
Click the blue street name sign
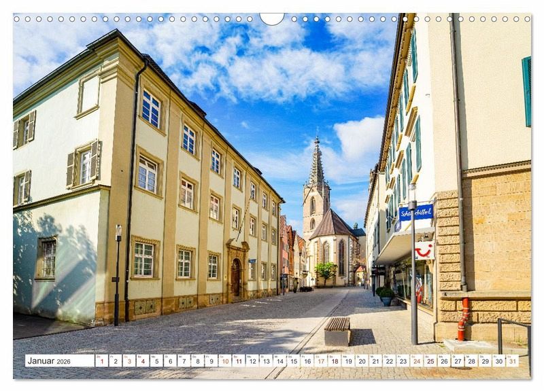[x=416, y=213]
